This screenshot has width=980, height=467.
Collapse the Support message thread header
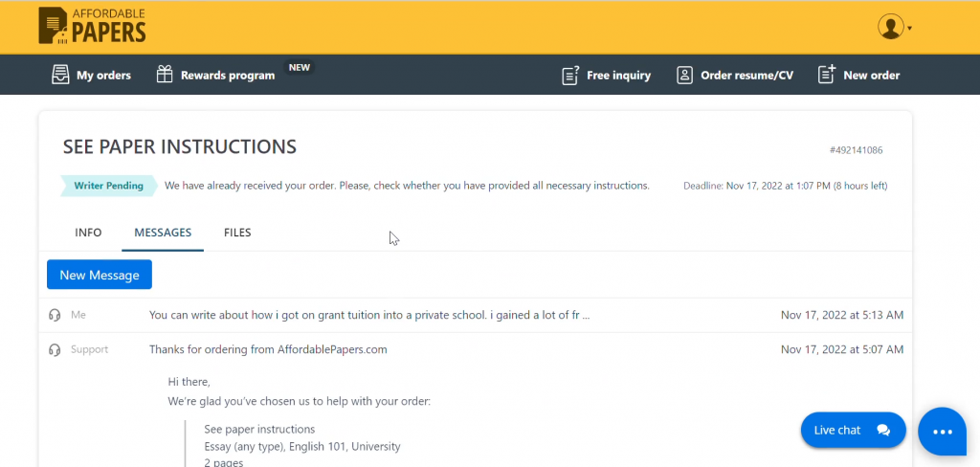click(x=268, y=350)
